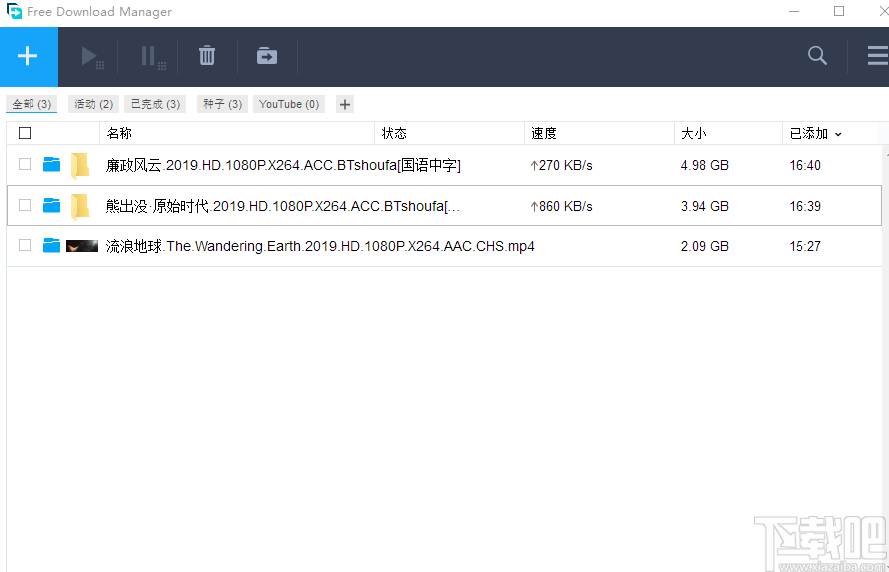The width and height of the screenshot is (889, 572).
Task: Click size value 2.09 GB
Action: tap(705, 246)
